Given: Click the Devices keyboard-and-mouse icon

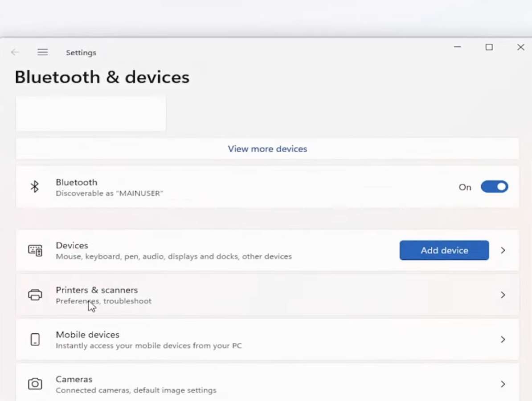Looking at the screenshot, I should tap(35, 251).
